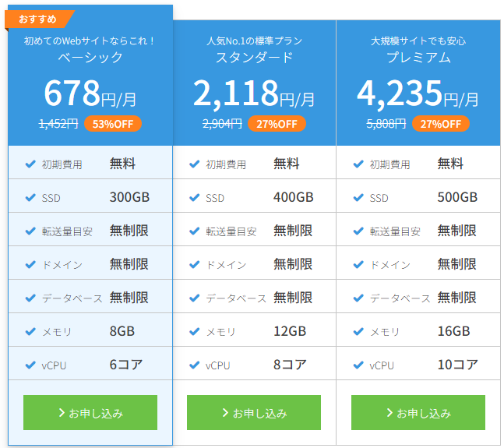Click the vCPU label in スタンダード plan

(x=218, y=365)
